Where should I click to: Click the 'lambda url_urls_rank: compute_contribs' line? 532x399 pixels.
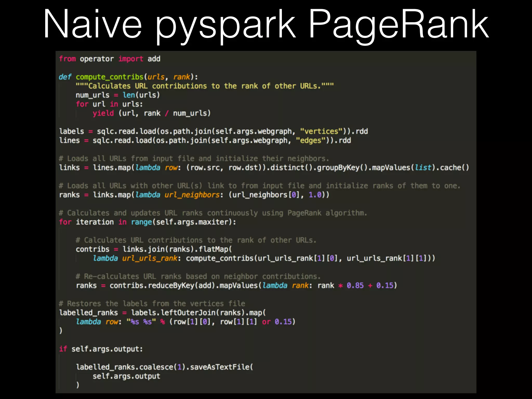pos(264,258)
